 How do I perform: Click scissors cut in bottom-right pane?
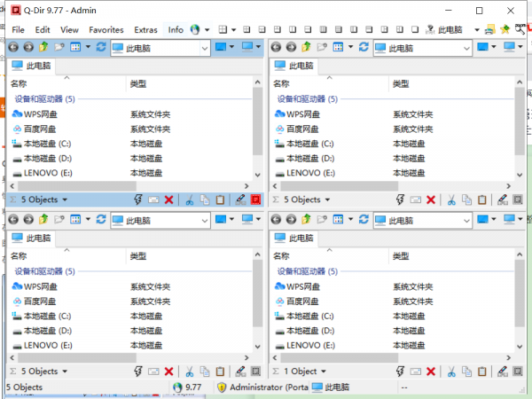pyautogui.click(x=451, y=372)
